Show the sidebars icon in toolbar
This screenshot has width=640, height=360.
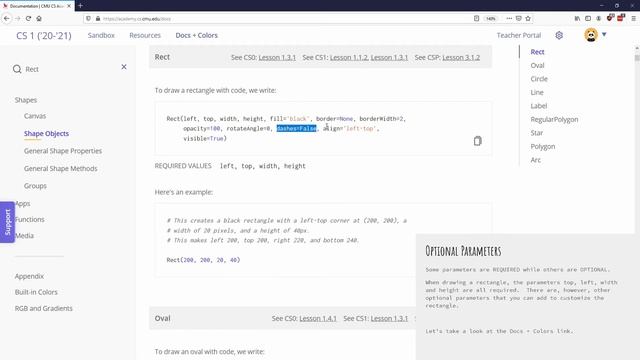click(x=588, y=18)
